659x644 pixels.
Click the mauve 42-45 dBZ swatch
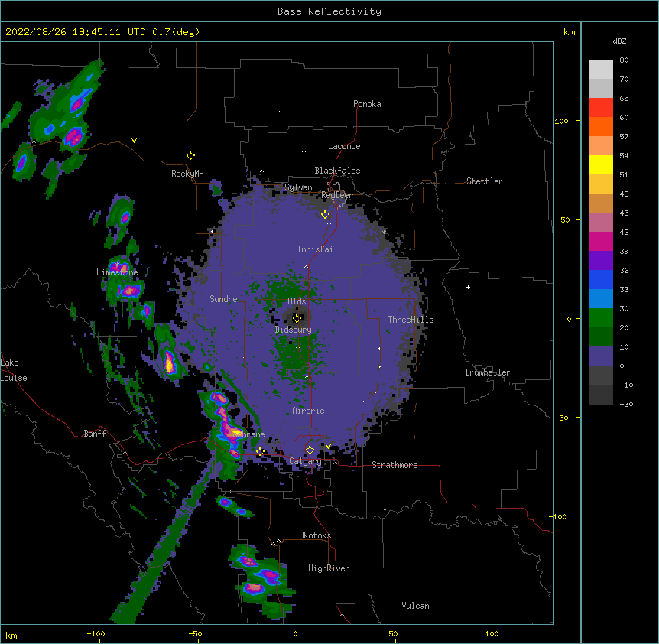[601, 223]
